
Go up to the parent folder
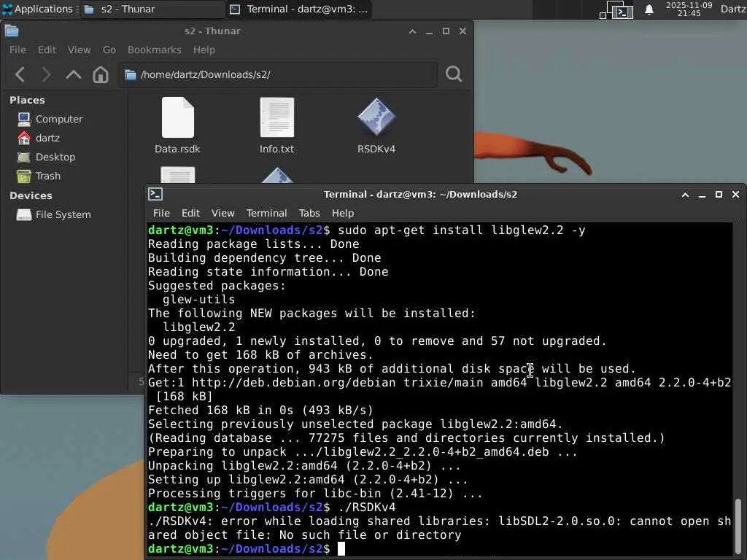coord(74,74)
